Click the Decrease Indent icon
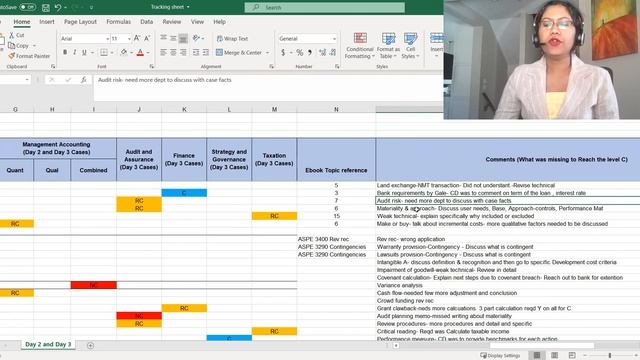Screen dimensions: 640x360 196,53
